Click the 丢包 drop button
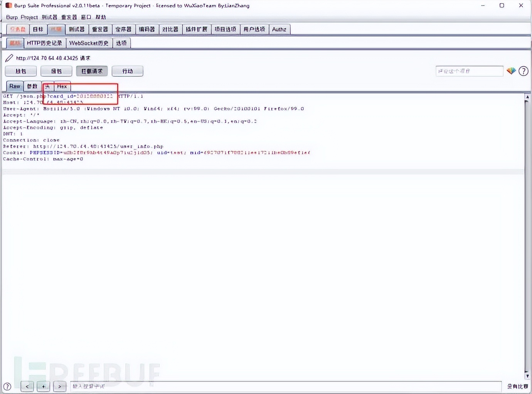This screenshot has height=394, width=532. point(56,71)
